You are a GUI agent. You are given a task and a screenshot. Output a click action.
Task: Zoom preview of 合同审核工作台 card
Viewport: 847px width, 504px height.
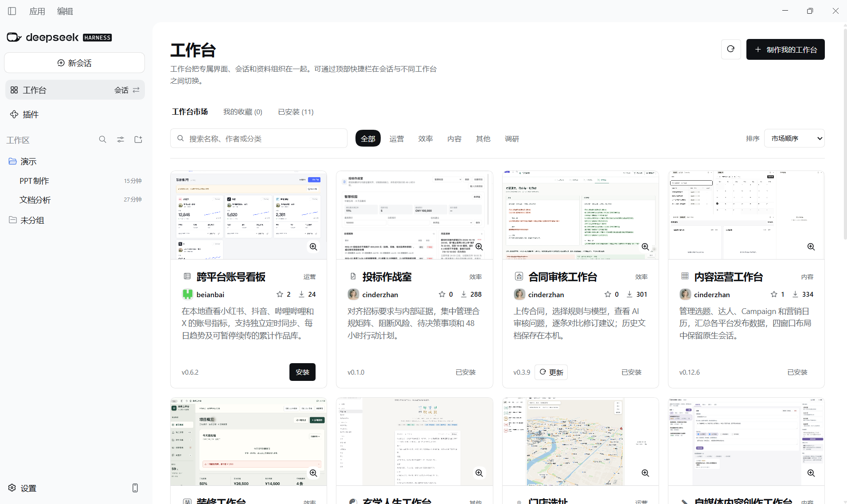(x=645, y=247)
